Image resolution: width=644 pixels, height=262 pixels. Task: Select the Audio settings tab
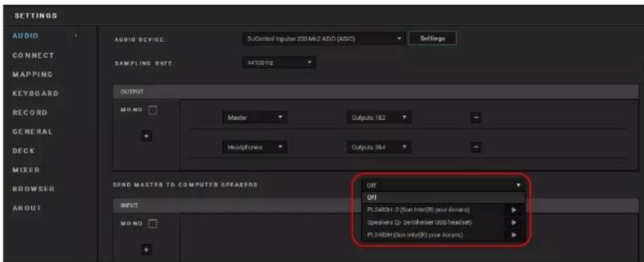point(27,36)
